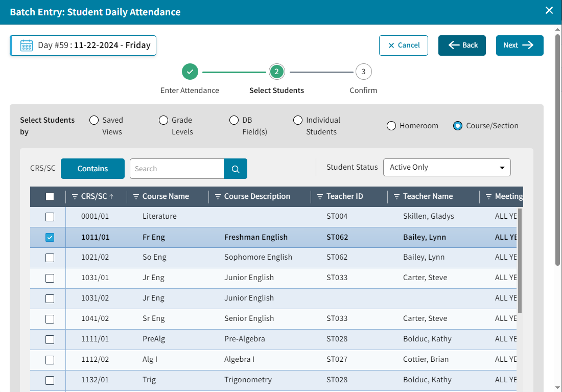Click the CRS/SC search input field
Screen dimensions: 562x392
pyautogui.click(x=177, y=169)
